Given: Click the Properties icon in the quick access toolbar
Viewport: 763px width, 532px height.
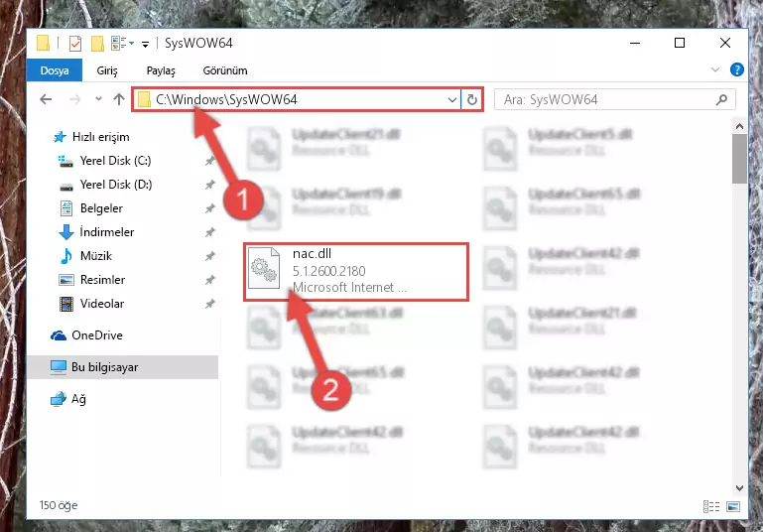Looking at the screenshot, I should (75, 44).
